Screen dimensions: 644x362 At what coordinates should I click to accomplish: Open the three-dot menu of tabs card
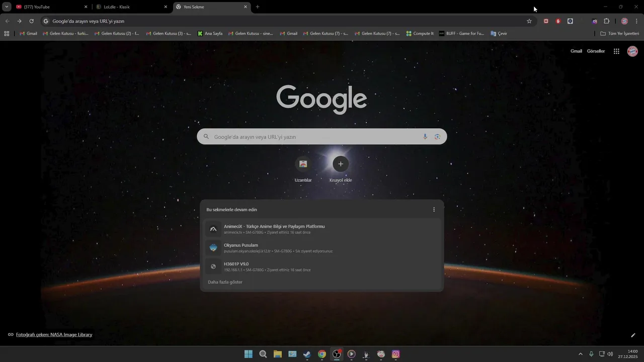click(434, 210)
